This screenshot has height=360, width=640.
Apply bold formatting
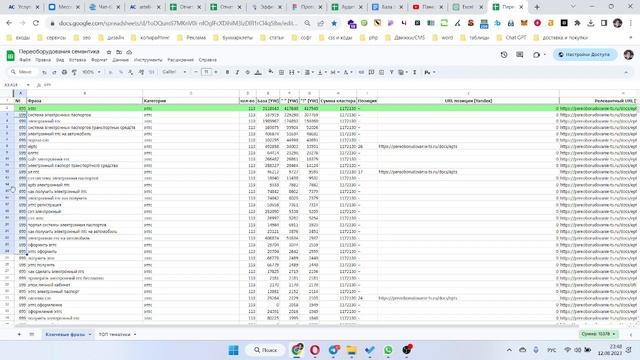tap(227, 72)
